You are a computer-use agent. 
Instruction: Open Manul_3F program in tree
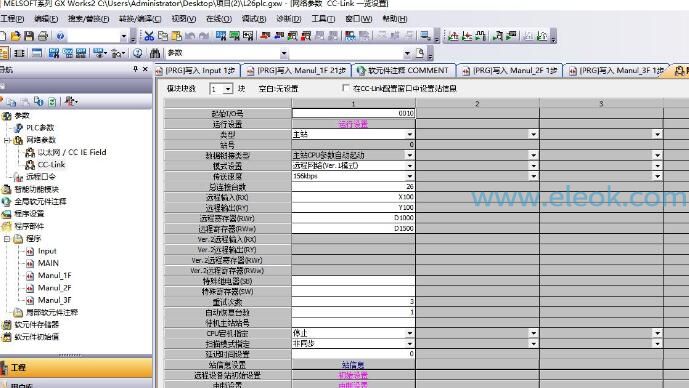(54, 300)
